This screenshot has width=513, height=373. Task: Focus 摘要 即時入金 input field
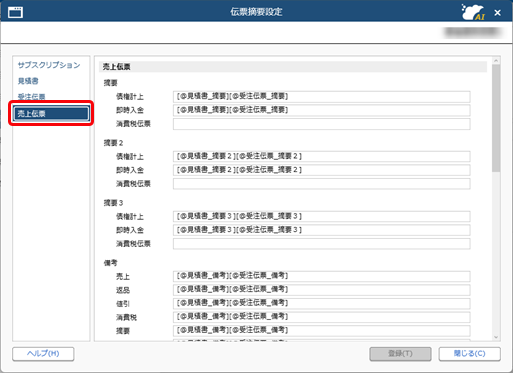pos(322,110)
